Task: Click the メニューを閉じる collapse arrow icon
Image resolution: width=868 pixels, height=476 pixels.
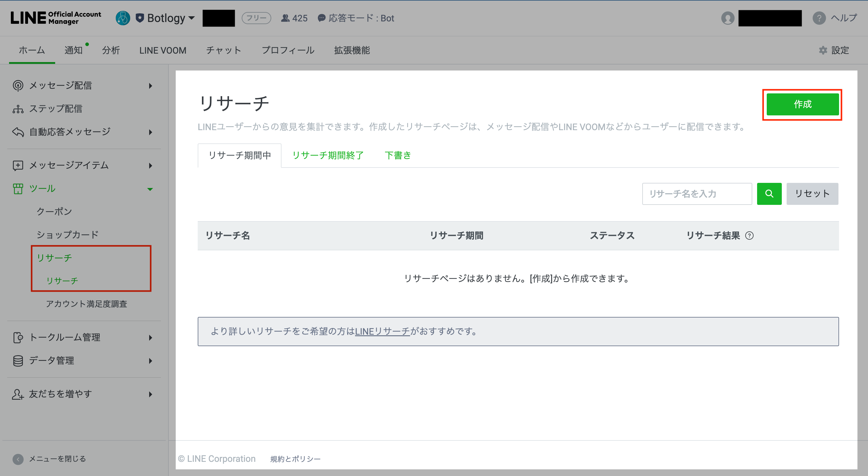Action: 18,459
